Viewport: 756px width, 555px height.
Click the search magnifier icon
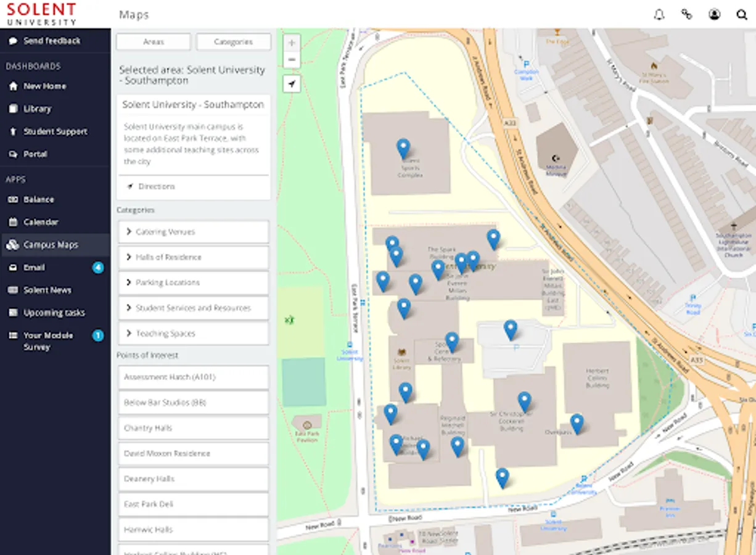tap(742, 14)
